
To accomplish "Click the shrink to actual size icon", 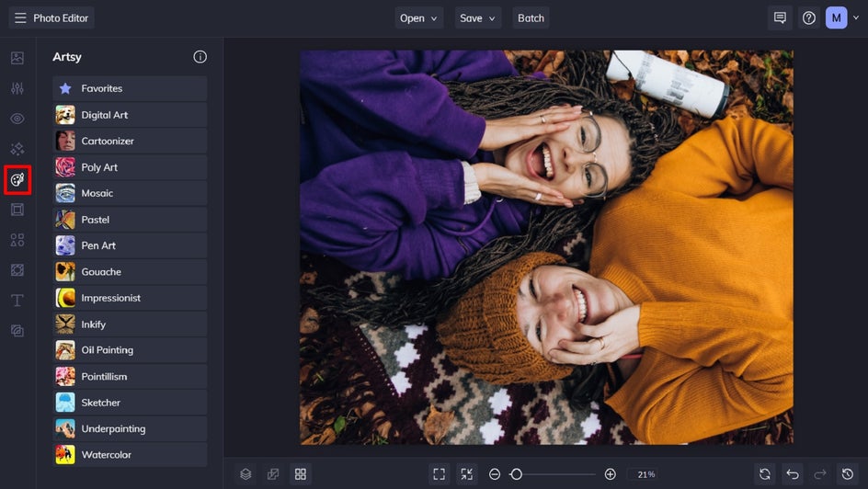I will [467, 474].
